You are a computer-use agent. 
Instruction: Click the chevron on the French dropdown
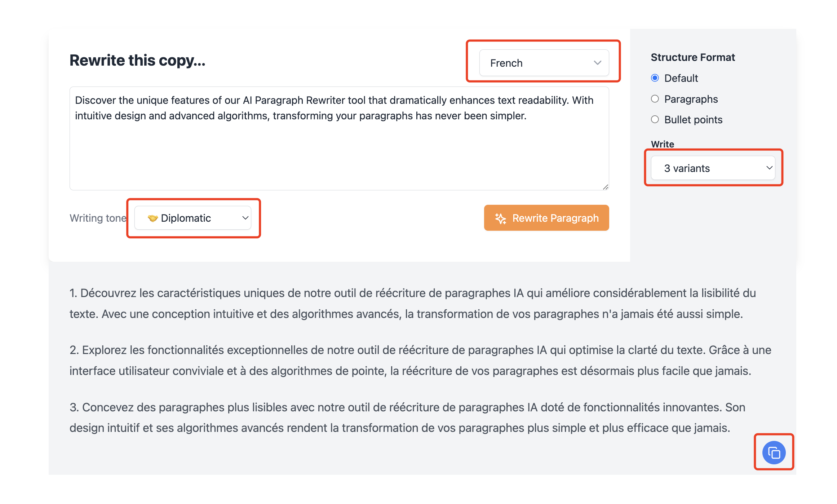tap(597, 63)
